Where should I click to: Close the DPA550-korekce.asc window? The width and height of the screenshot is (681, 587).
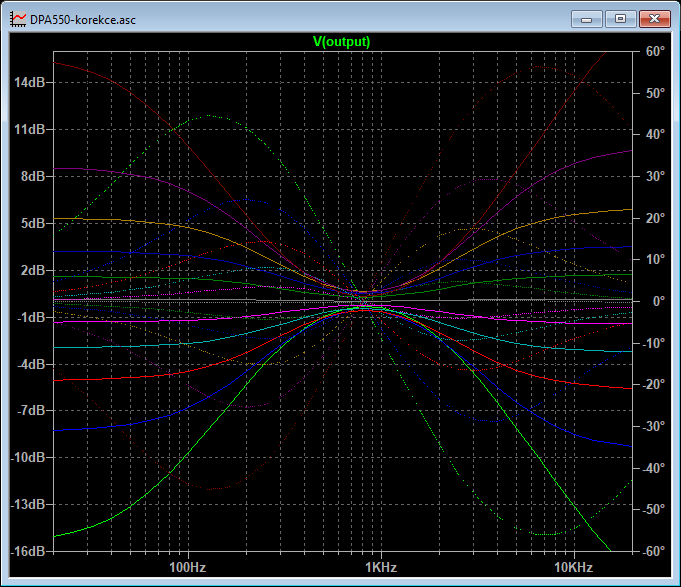(x=655, y=19)
